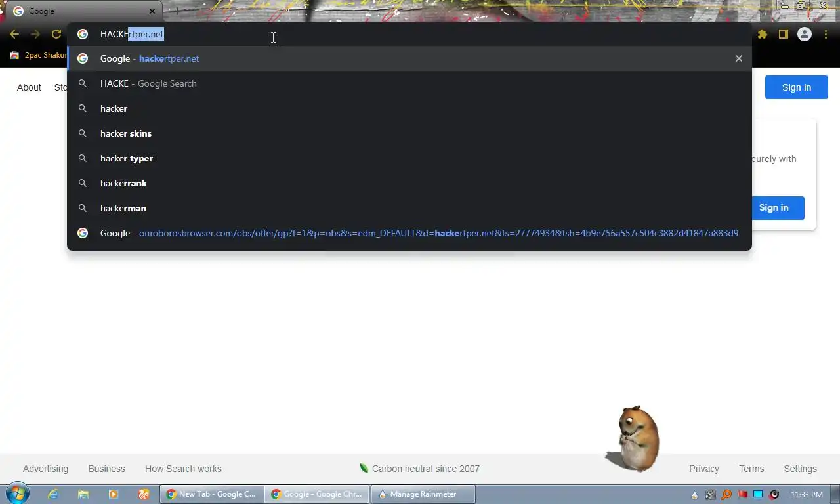The image size is (840, 504).
Task: Remove the hackertper.net suggestion with the X
Action: 739,58
